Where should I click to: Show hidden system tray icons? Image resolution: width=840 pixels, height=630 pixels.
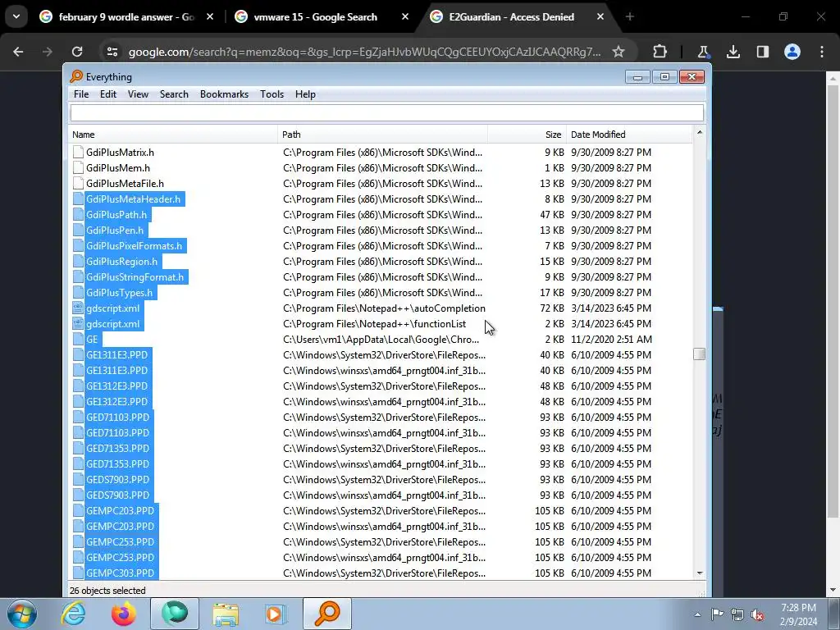[697, 614]
